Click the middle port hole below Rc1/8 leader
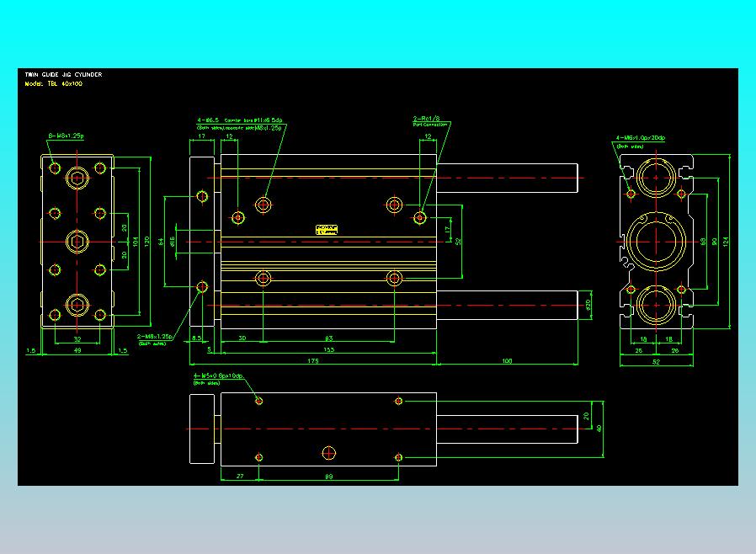Image resolution: width=756 pixels, height=554 pixels. click(421, 217)
